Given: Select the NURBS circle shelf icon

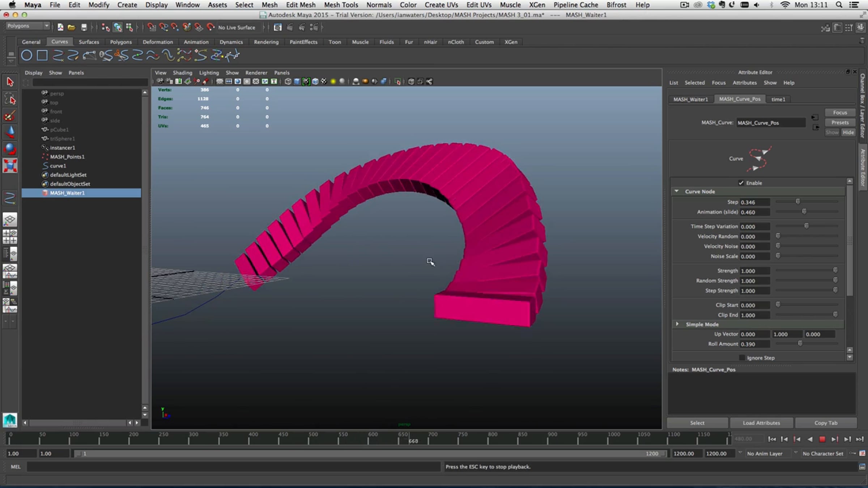Looking at the screenshot, I should tap(26, 56).
